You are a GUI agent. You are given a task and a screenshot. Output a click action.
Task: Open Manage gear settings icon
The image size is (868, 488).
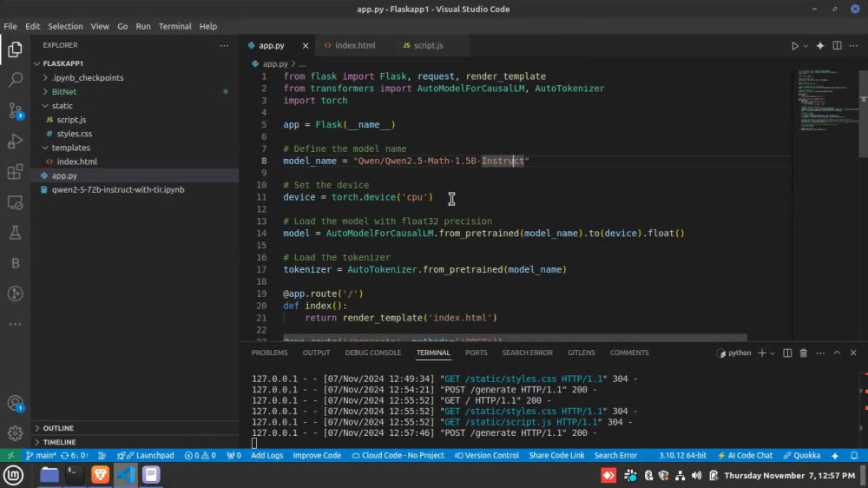(15, 432)
